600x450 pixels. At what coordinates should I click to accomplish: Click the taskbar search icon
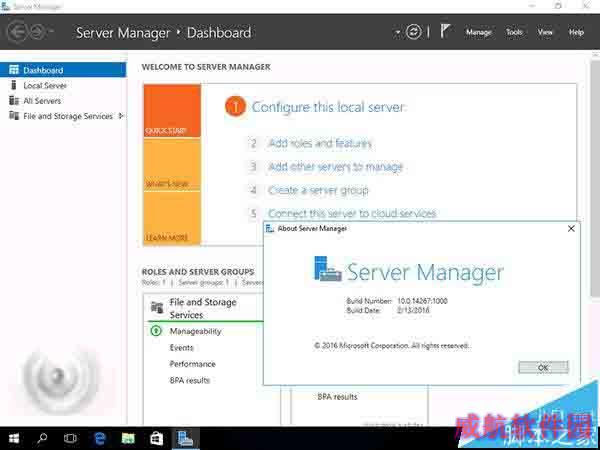pyautogui.click(x=42, y=438)
